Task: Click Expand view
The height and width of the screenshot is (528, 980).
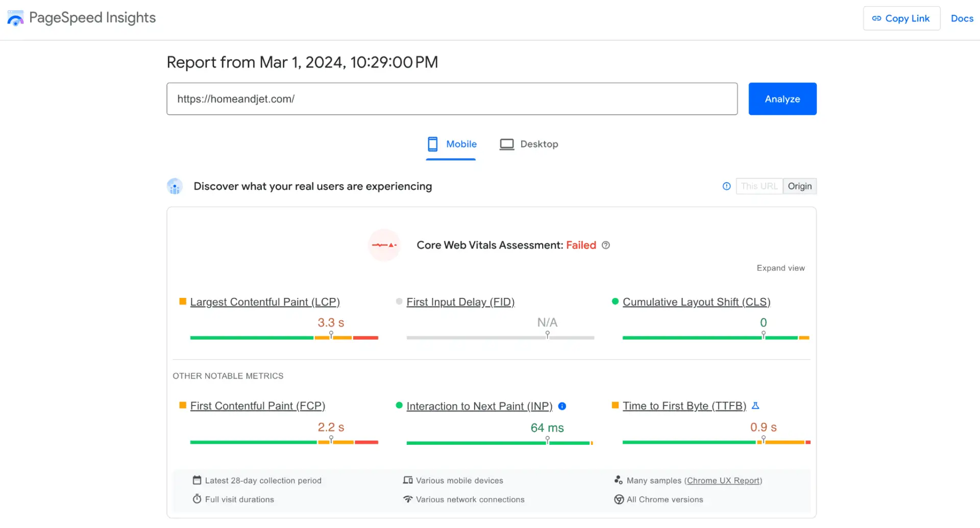Action: click(780, 268)
